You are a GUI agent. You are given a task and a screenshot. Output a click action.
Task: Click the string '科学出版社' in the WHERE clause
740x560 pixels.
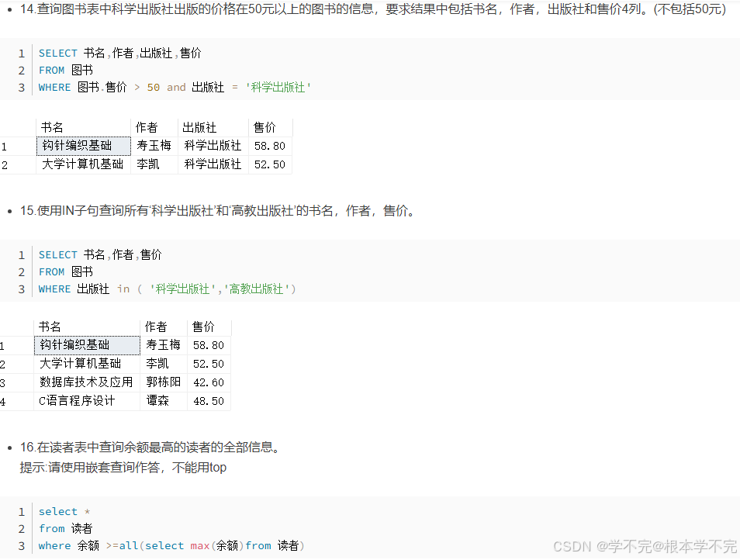point(277,87)
